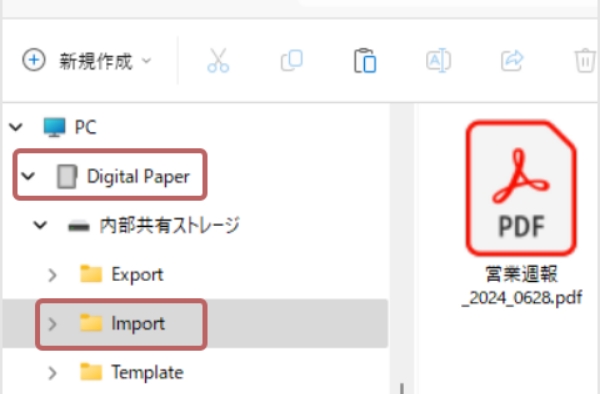
Task: Click the Cut scissors icon
Action: pyautogui.click(x=218, y=60)
